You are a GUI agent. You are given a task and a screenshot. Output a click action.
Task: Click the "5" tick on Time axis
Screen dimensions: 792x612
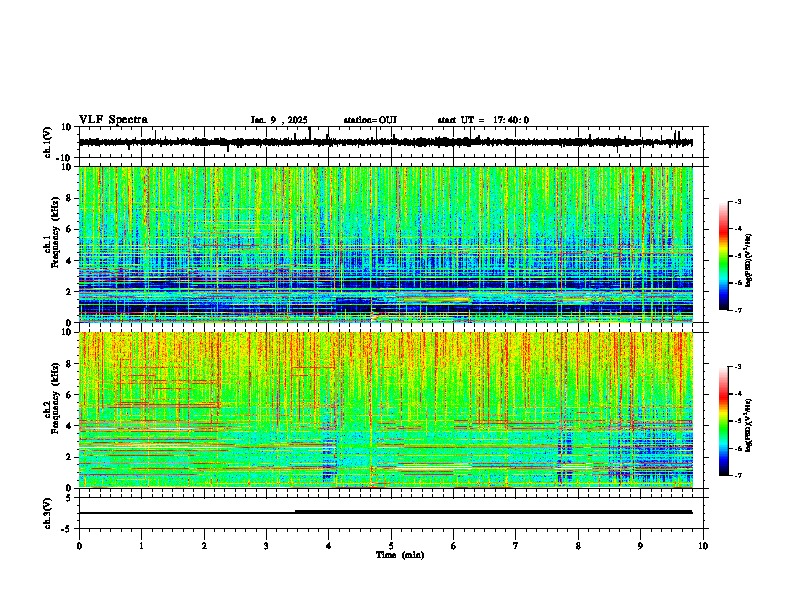point(391,546)
